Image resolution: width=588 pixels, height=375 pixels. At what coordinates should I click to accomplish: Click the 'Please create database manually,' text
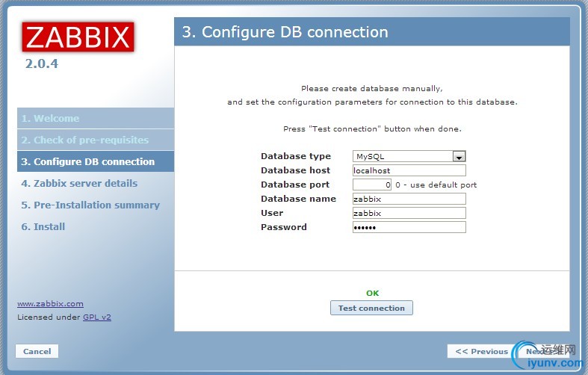tap(371, 88)
